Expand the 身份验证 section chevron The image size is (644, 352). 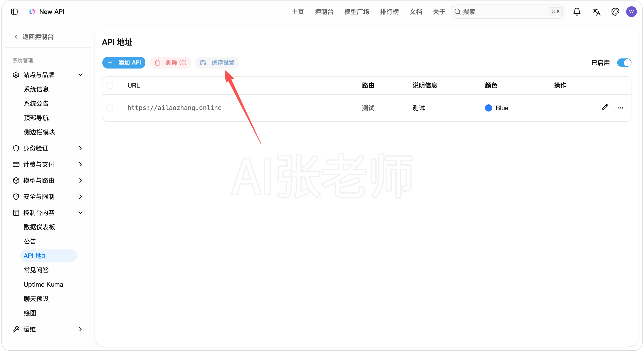pyautogui.click(x=80, y=148)
